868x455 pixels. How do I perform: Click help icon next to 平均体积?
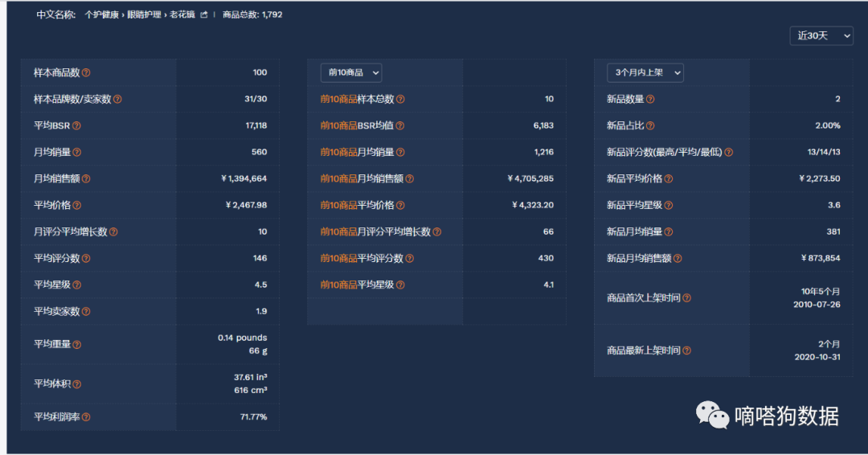tap(76, 384)
